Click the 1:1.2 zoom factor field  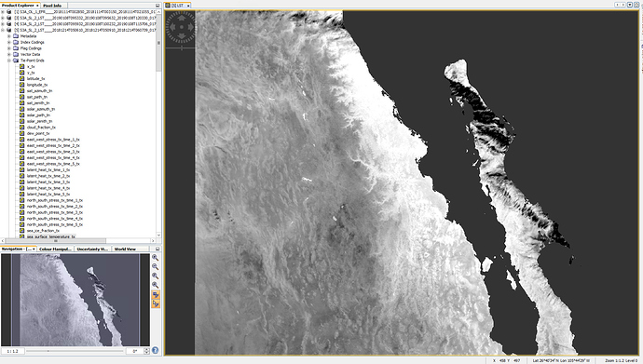pos(13,351)
